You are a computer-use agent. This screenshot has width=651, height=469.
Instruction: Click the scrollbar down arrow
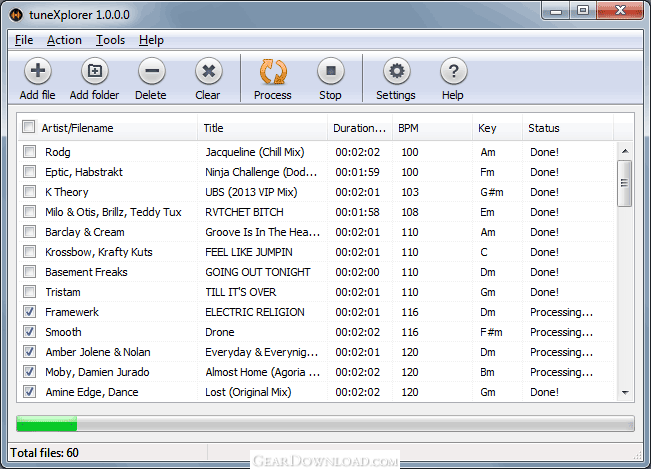click(x=625, y=393)
